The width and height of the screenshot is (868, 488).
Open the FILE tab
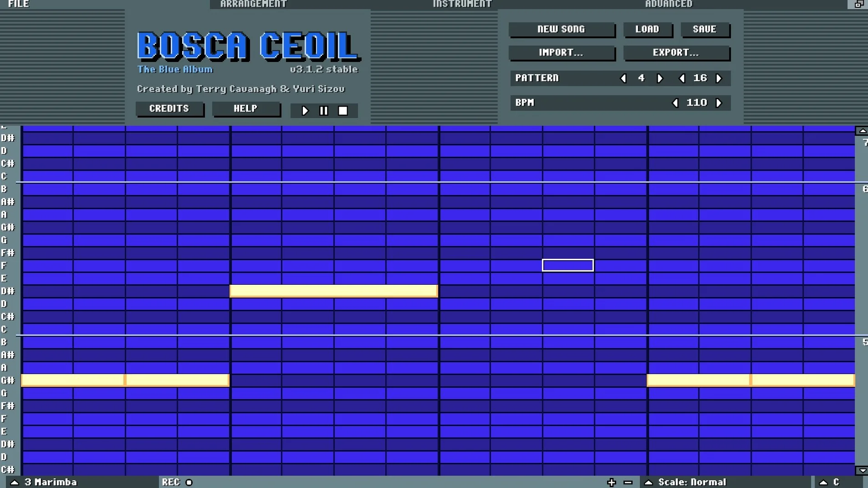tap(19, 4)
